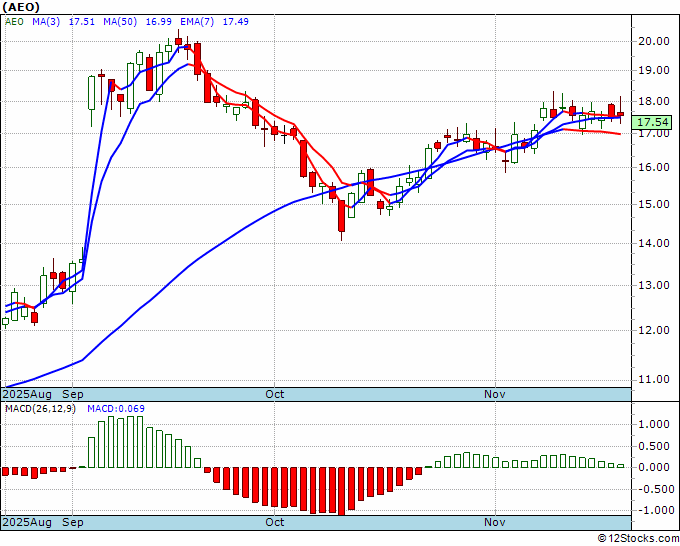
Task: Click the MACD(26,12,9) indicator label
Action: point(40,409)
